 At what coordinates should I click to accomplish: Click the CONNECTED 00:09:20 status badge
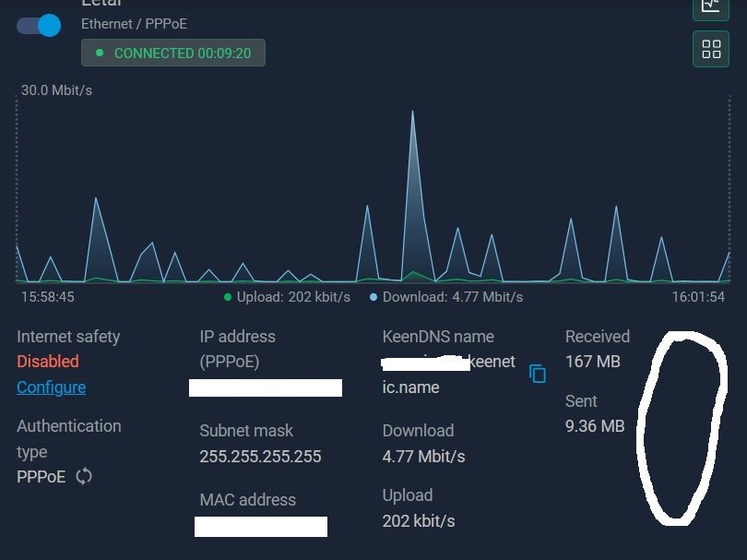click(173, 53)
